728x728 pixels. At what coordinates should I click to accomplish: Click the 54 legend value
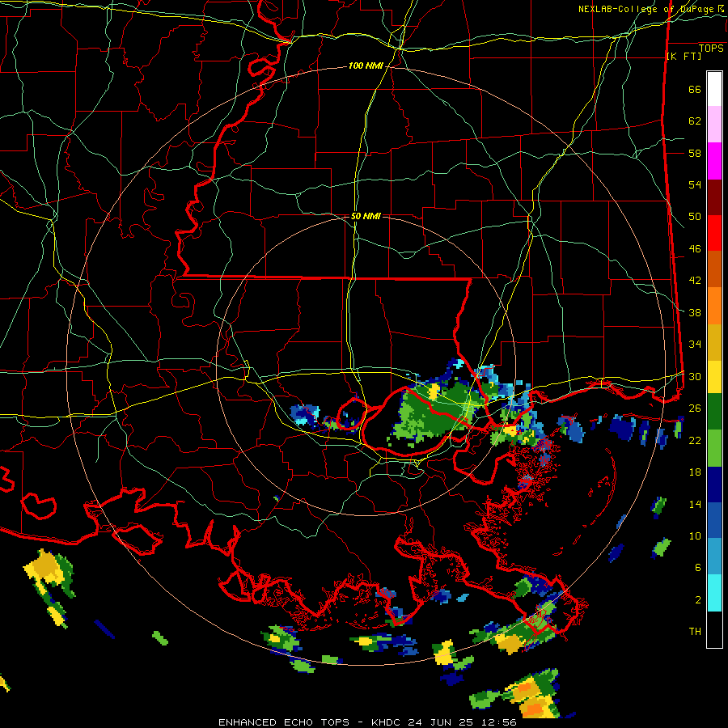(695, 184)
